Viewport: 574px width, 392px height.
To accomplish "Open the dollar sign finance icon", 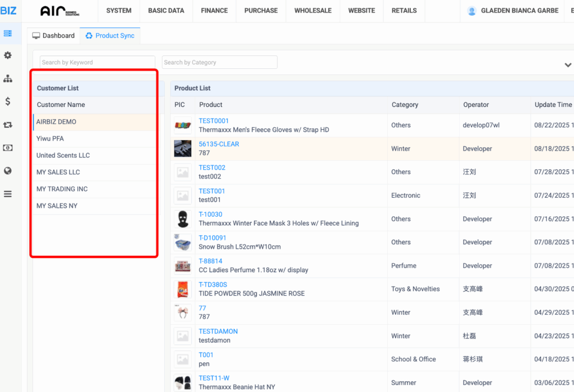I will tap(8, 101).
